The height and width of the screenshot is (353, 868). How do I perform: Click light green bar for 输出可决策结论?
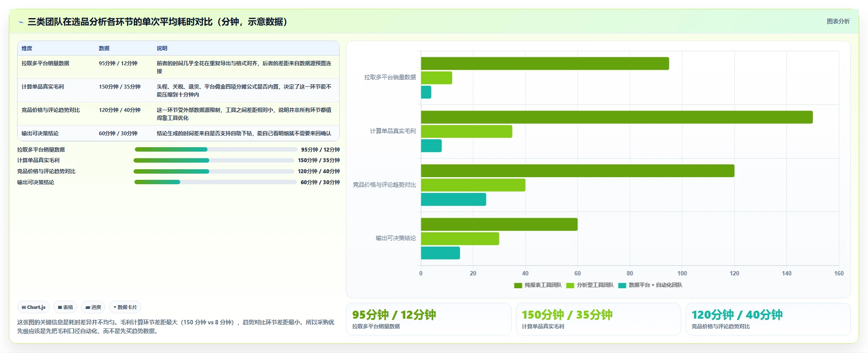(460, 238)
